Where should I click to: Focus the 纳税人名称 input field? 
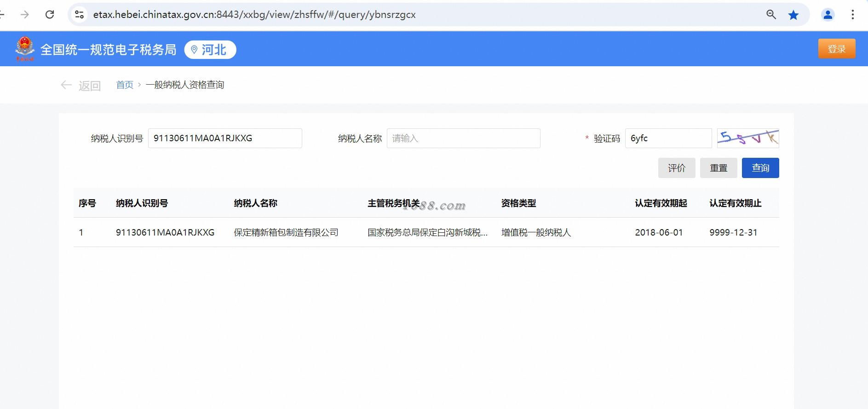(x=463, y=138)
